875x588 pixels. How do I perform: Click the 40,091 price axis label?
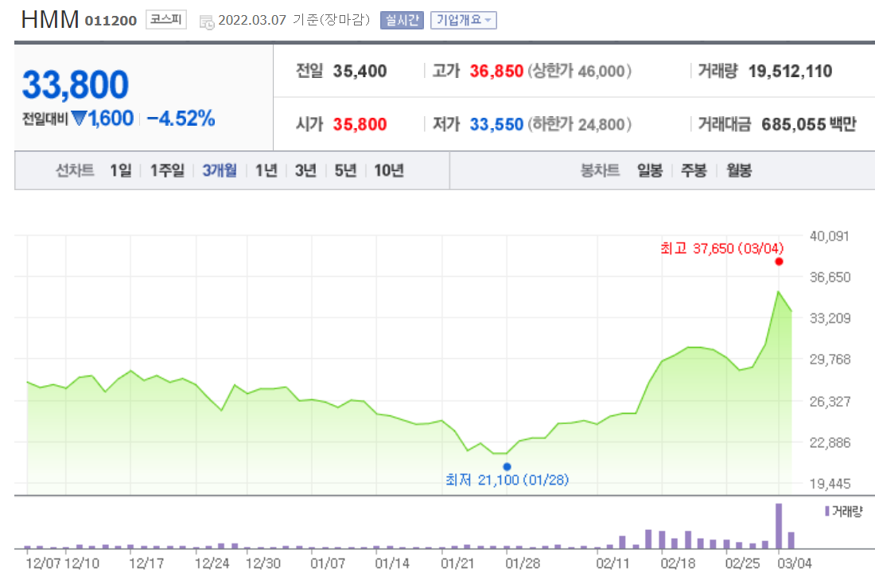point(829,236)
